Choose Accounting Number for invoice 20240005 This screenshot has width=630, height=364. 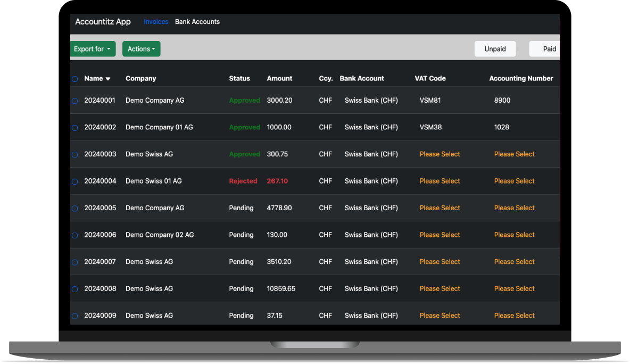coord(515,208)
